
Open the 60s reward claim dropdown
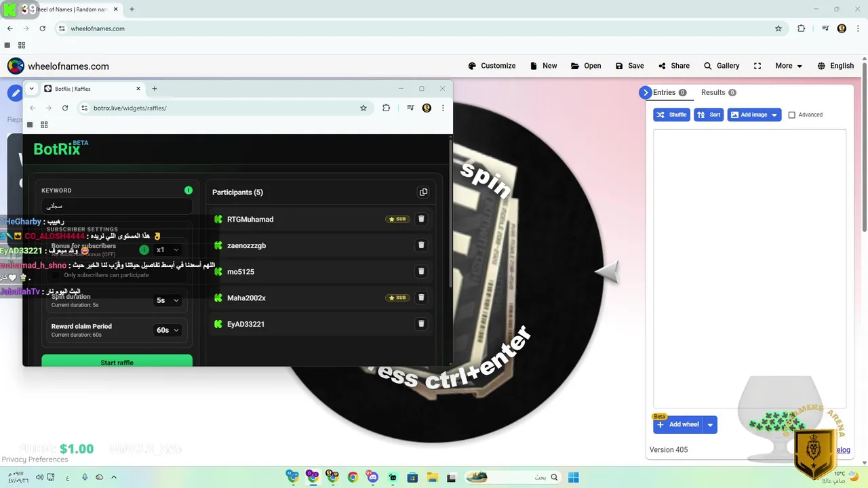(x=167, y=330)
